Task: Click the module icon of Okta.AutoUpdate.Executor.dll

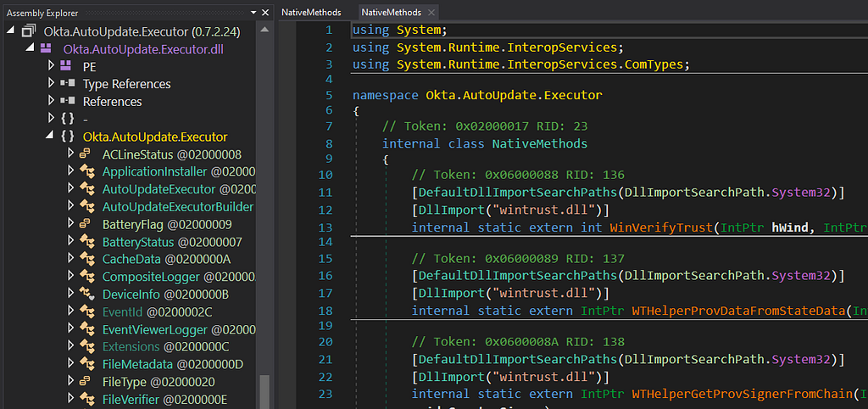Action: [46, 48]
